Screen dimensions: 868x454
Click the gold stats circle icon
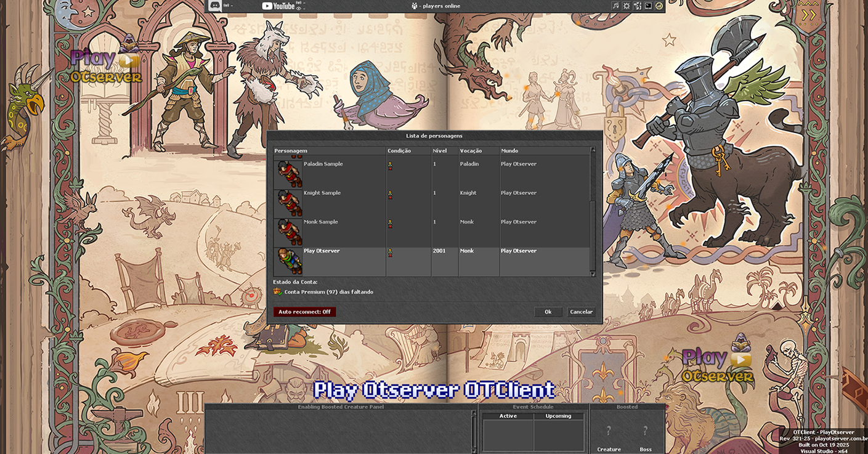pyautogui.click(x=659, y=6)
